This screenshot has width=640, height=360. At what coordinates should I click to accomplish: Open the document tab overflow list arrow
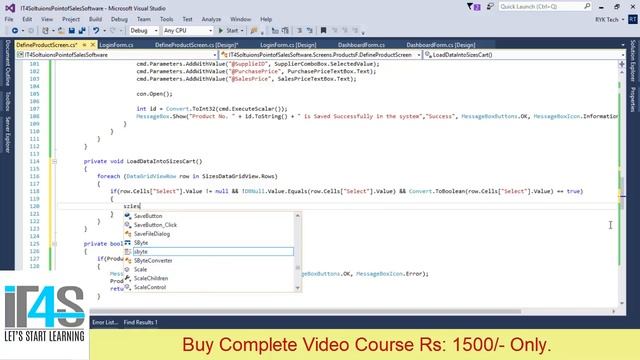[x=623, y=45]
